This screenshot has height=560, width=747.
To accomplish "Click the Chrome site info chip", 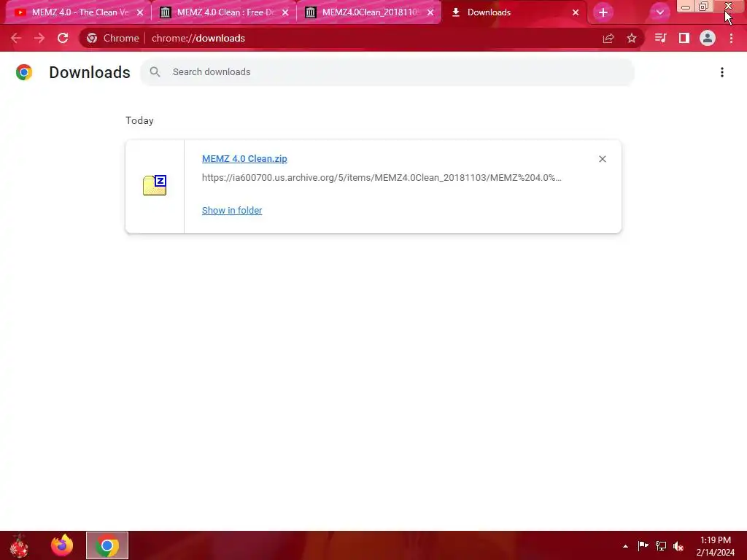I will coord(113,38).
